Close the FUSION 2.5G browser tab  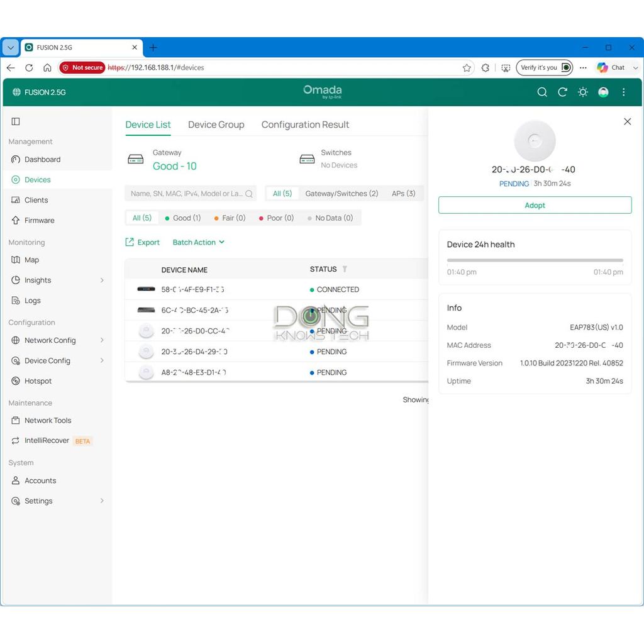coord(135,47)
